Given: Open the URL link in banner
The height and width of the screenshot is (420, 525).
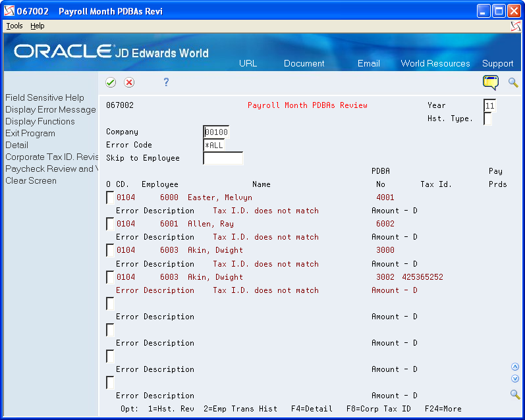Looking at the screenshot, I should click(248, 63).
